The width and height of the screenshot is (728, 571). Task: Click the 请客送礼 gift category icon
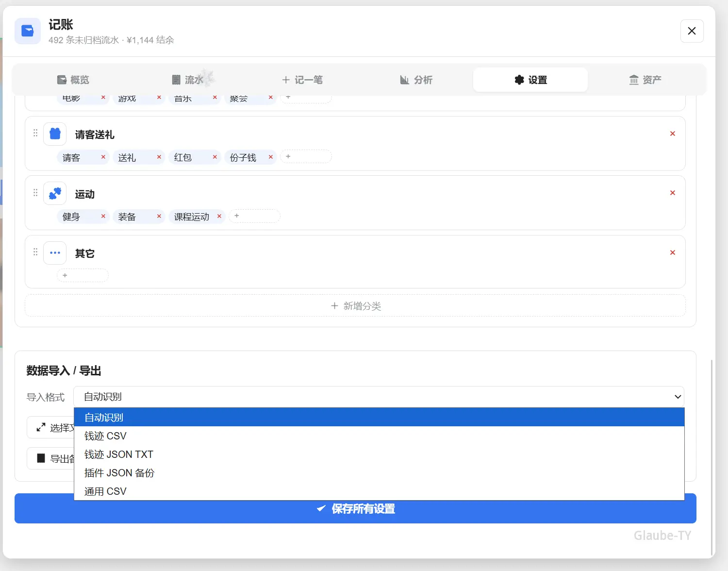(55, 134)
